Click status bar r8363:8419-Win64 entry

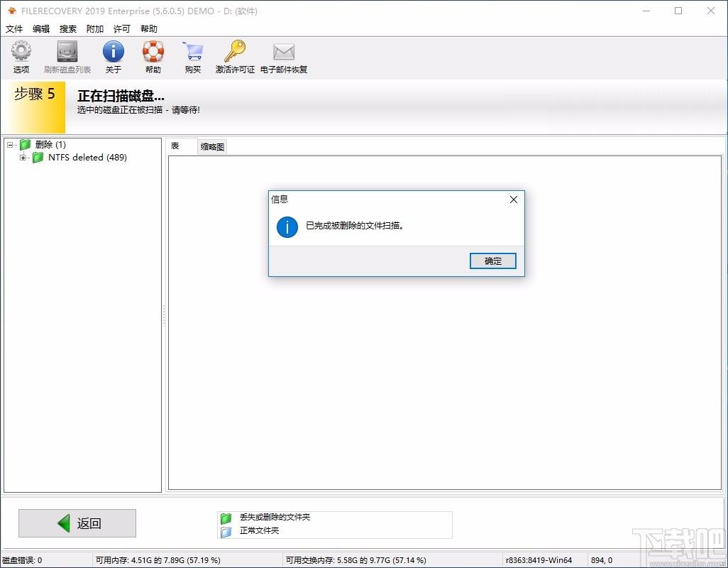[x=539, y=560]
